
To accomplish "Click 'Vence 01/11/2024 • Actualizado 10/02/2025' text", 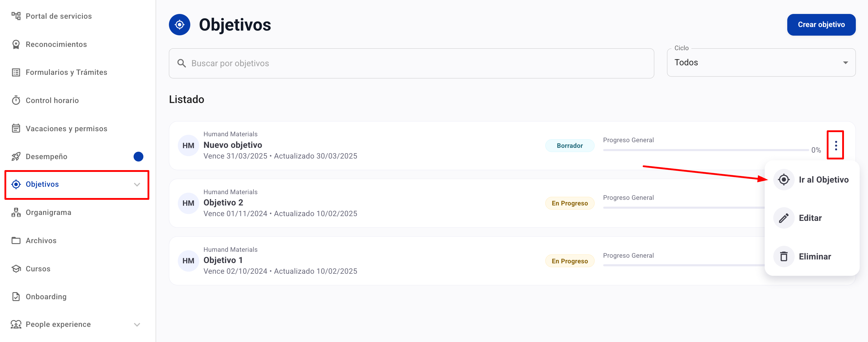I will click(x=280, y=214).
